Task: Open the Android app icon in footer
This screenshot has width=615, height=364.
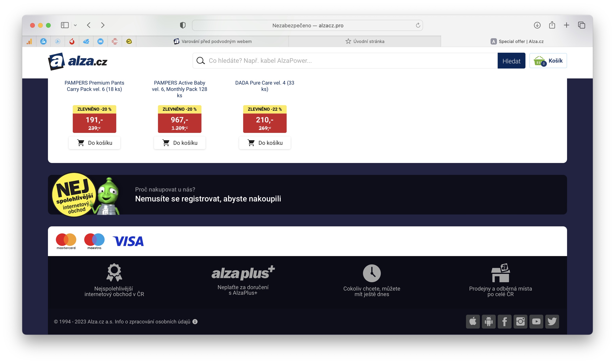Action: (x=489, y=321)
